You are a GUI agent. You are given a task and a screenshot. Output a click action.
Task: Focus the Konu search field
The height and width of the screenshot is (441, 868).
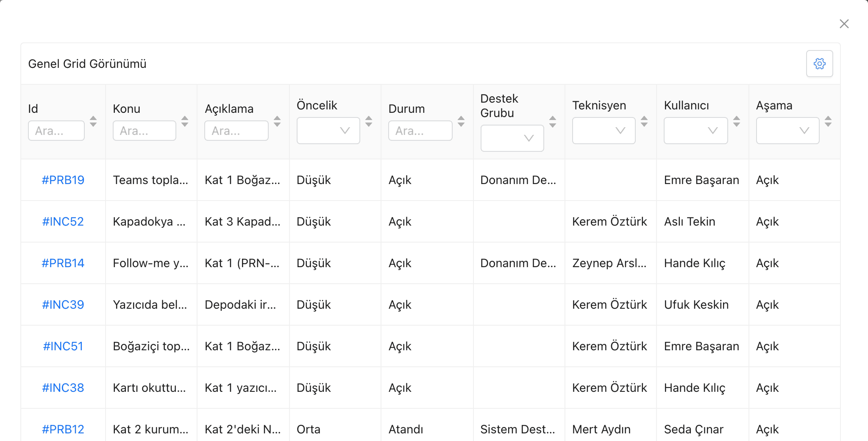145,131
